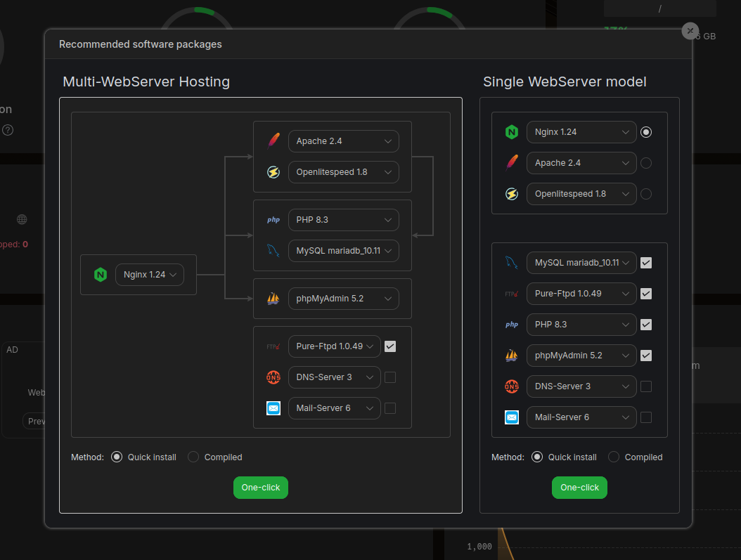Image resolution: width=741 pixels, height=560 pixels.
Task: Open phpMyAdmin 5.2 dropdown in Single WebServer panel
Action: 581,356
